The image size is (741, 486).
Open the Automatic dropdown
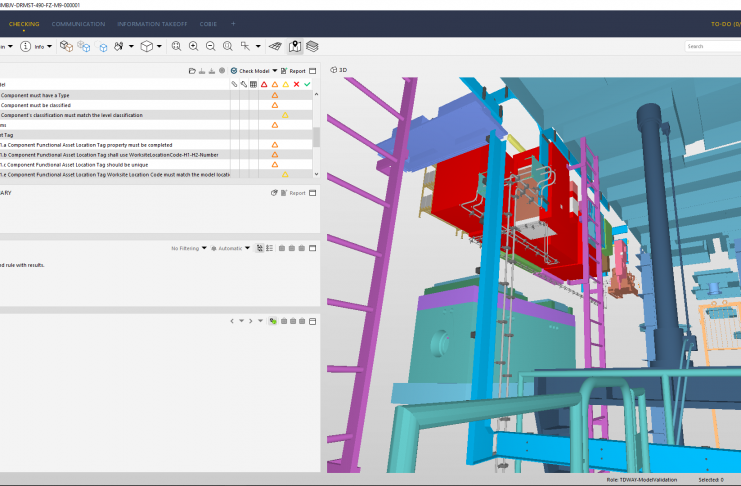(229, 248)
